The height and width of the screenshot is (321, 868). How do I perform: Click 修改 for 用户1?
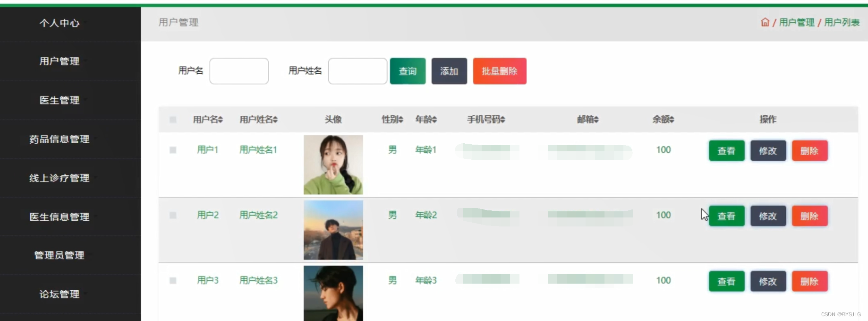click(x=768, y=151)
